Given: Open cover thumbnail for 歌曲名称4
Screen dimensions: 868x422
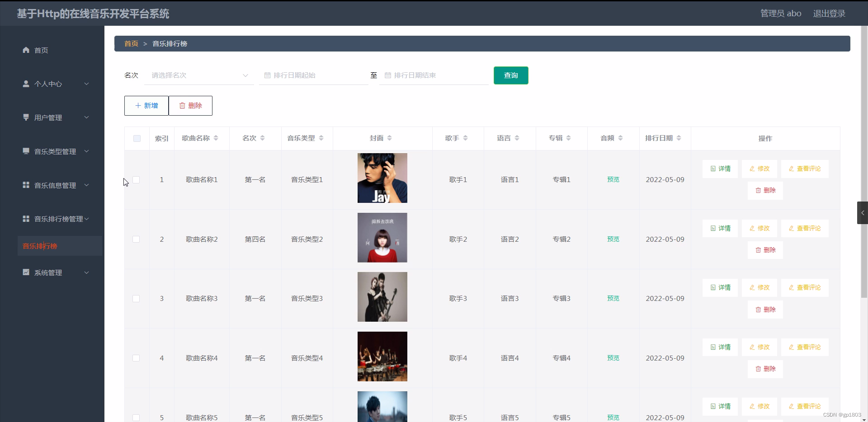Looking at the screenshot, I should [382, 356].
